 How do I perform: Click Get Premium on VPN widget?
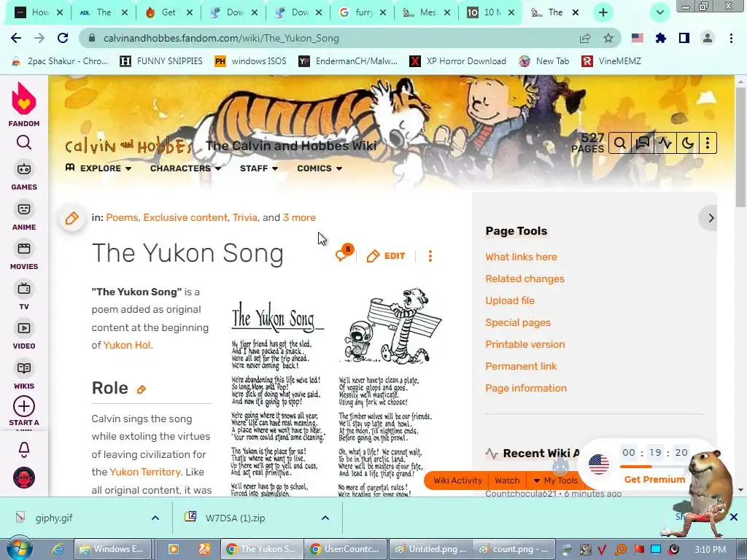654,480
